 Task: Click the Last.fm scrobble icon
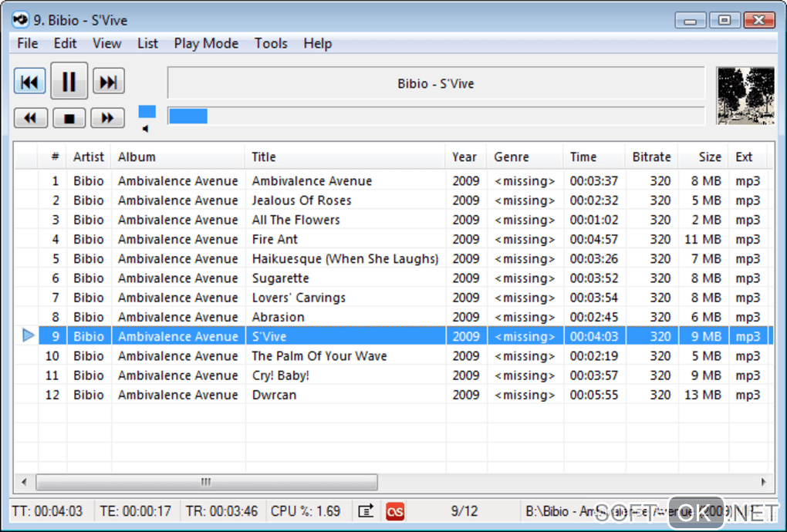[395, 511]
